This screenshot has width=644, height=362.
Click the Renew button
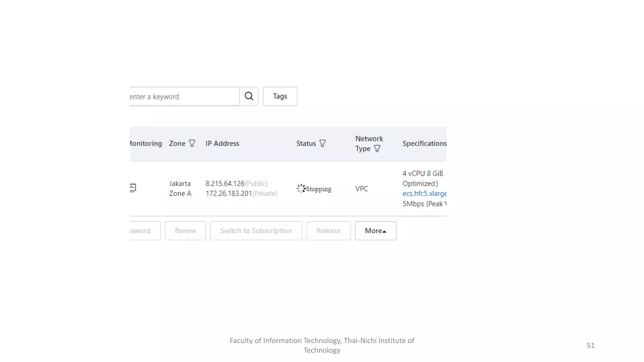pos(185,231)
